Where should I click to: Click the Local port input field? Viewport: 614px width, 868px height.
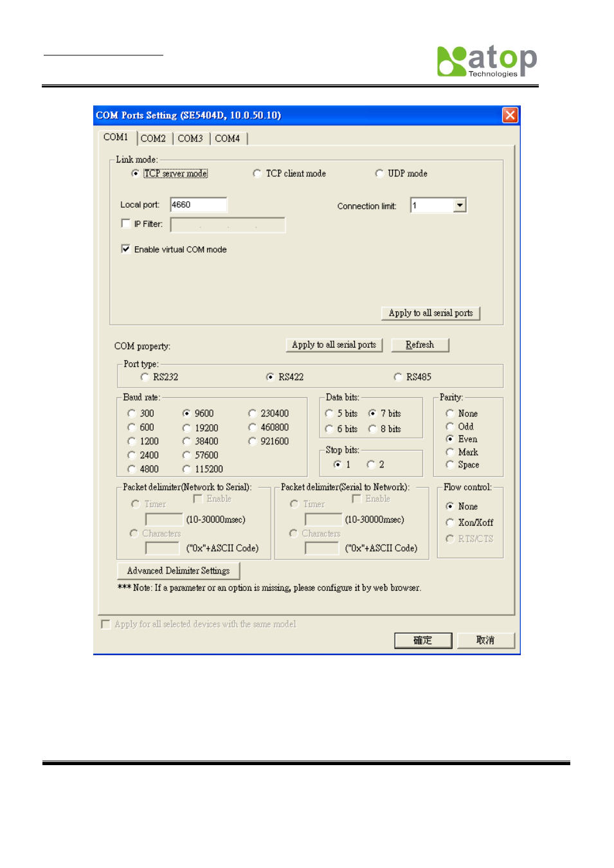[x=198, y=204]
